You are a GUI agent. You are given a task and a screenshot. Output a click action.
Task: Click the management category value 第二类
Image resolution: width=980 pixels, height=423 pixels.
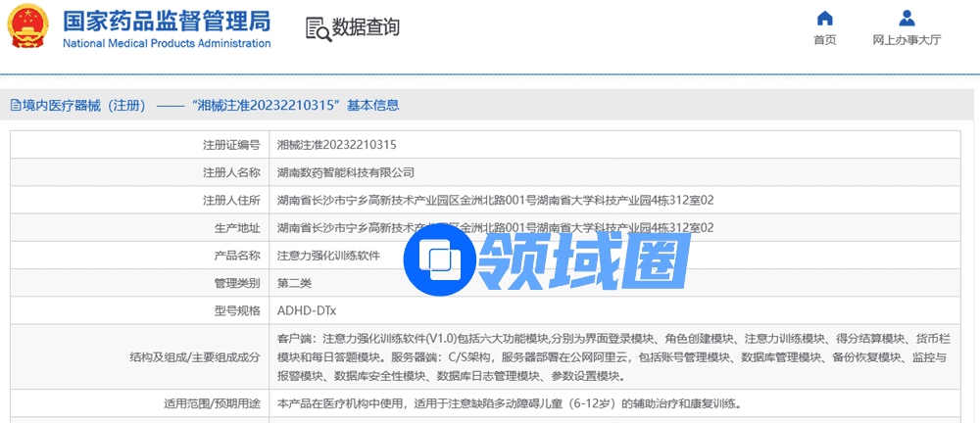click(x=294, y=283)
